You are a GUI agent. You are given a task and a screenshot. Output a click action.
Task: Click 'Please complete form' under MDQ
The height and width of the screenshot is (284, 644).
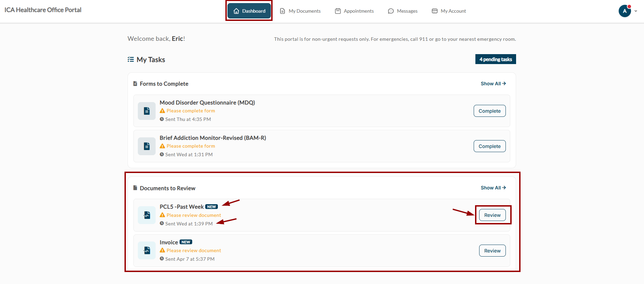(x=191, y=111)
